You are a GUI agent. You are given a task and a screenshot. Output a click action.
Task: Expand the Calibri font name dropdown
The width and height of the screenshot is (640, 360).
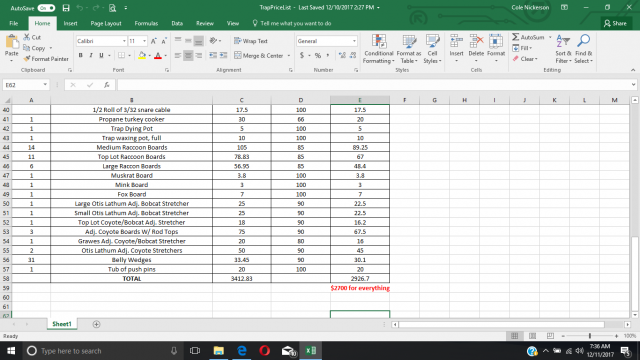point(124,41)
